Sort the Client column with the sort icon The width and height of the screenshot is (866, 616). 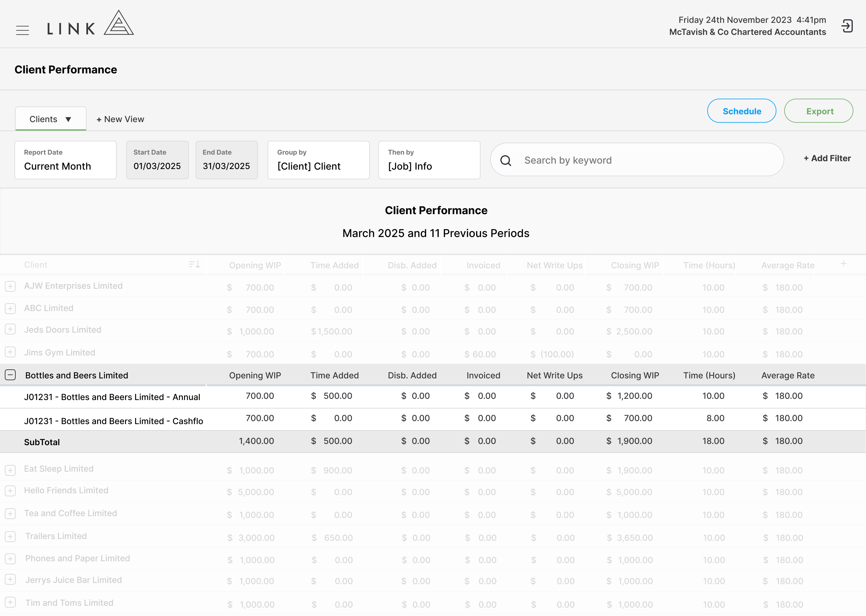(194, 264)
